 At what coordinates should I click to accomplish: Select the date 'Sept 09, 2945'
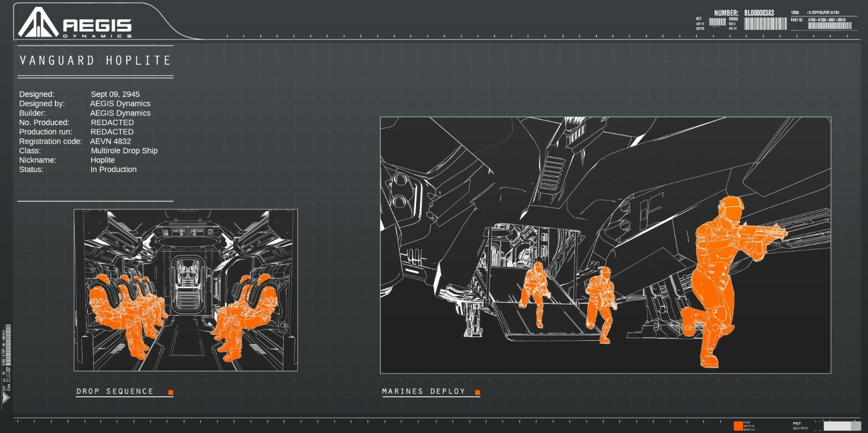pos(115,94)
